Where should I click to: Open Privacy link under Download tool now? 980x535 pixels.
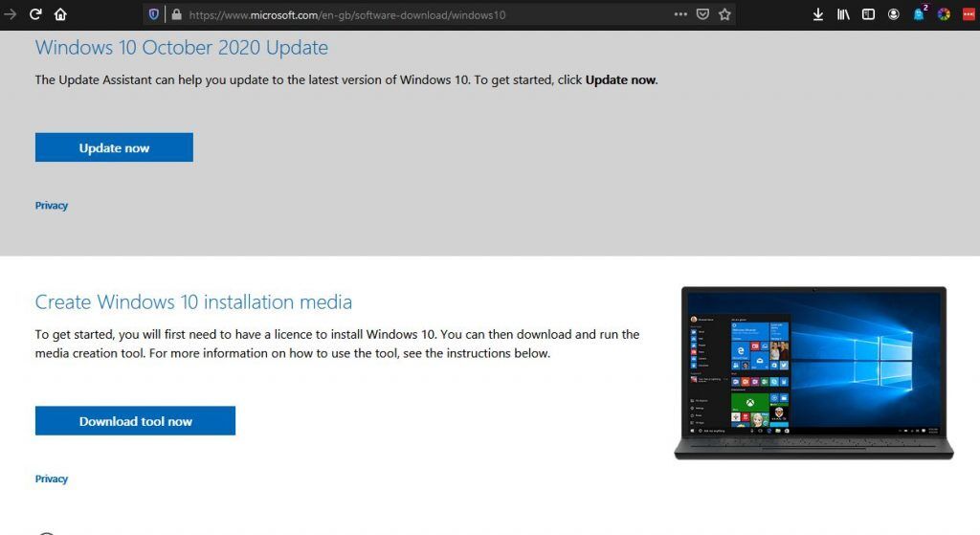[x=52, y=479]
